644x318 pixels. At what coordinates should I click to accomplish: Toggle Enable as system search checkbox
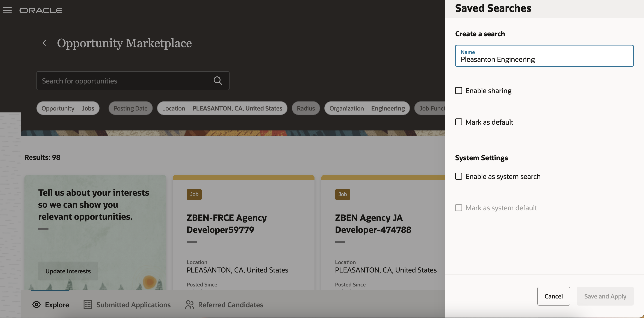click(458, 176)
